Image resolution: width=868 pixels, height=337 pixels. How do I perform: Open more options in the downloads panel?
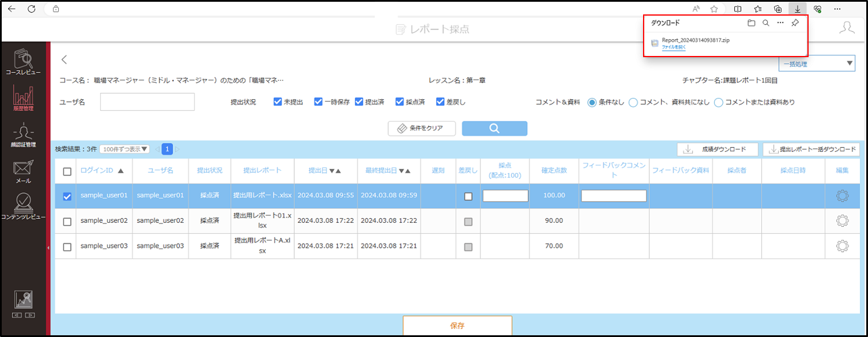pos(780,23)
